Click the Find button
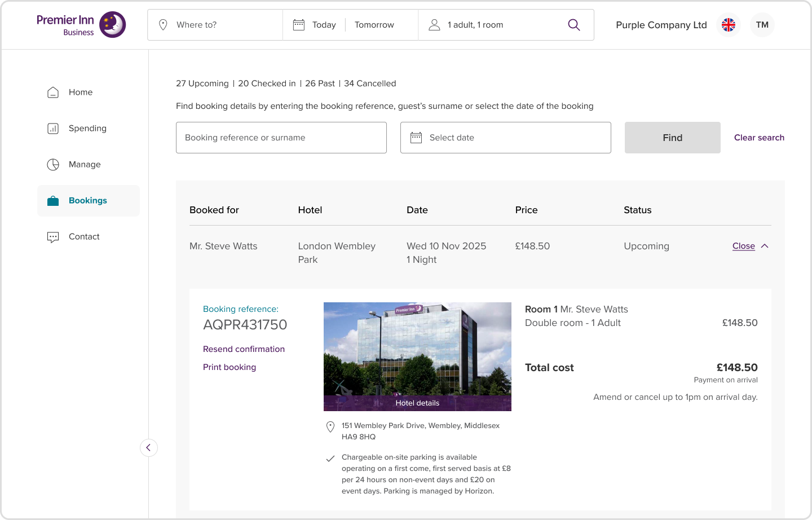This screenshot has width=812, height=520. [x=673, y=138]
